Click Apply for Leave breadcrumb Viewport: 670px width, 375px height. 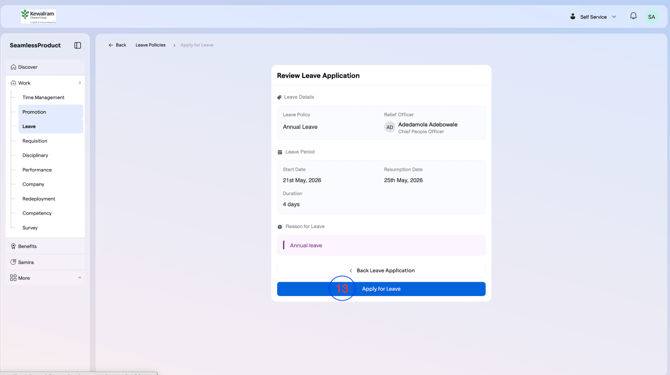197,45
